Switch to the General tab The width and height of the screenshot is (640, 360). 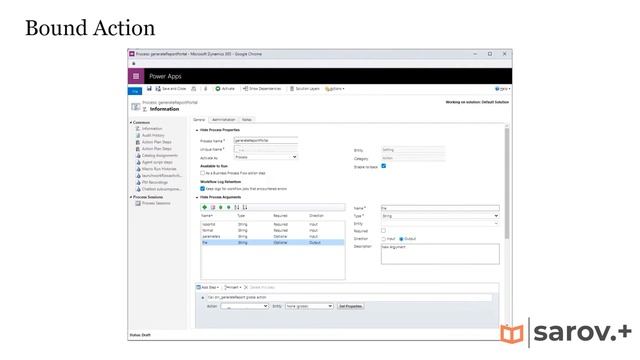click(x=199, y=120)
